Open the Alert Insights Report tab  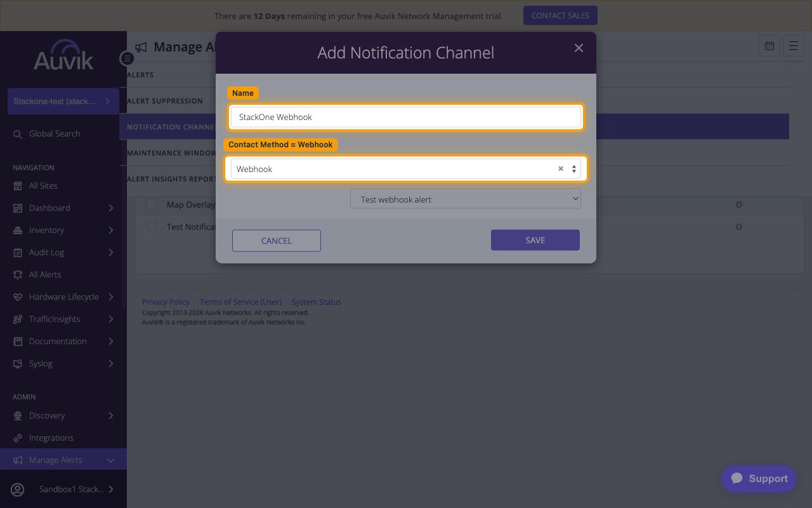[171, 179]
